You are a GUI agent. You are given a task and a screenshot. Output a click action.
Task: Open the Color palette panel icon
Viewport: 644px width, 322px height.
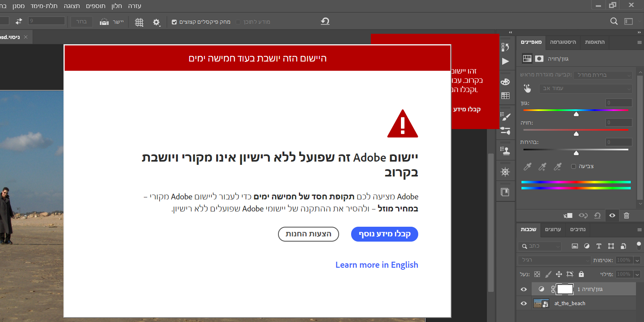point(505,82)
